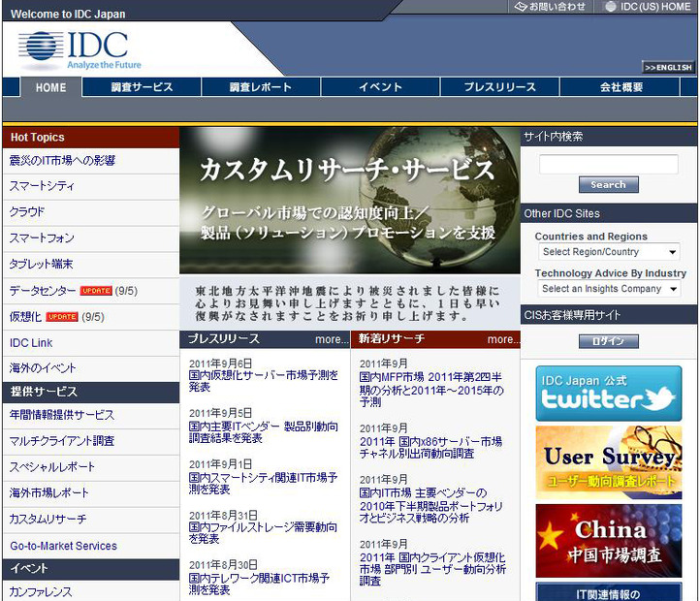700x601 pixels.
Task: Open the お問い合わせ contact link
Action: click(x=550, y=7)
